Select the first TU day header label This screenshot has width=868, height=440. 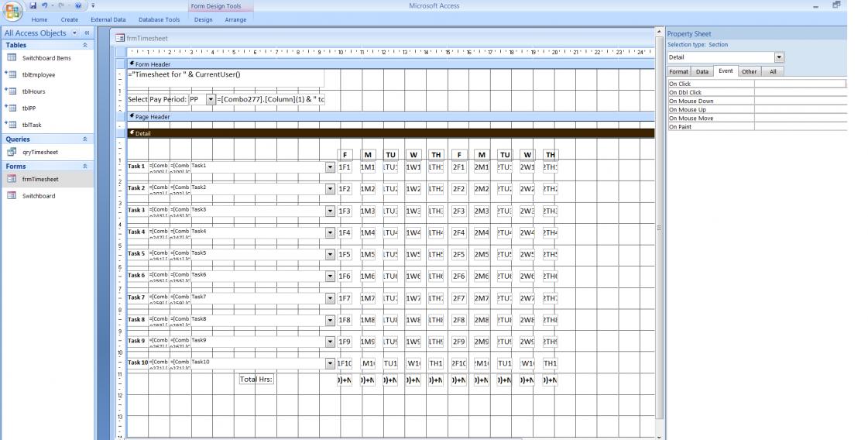pyautogui.click(x=390, y=155)
